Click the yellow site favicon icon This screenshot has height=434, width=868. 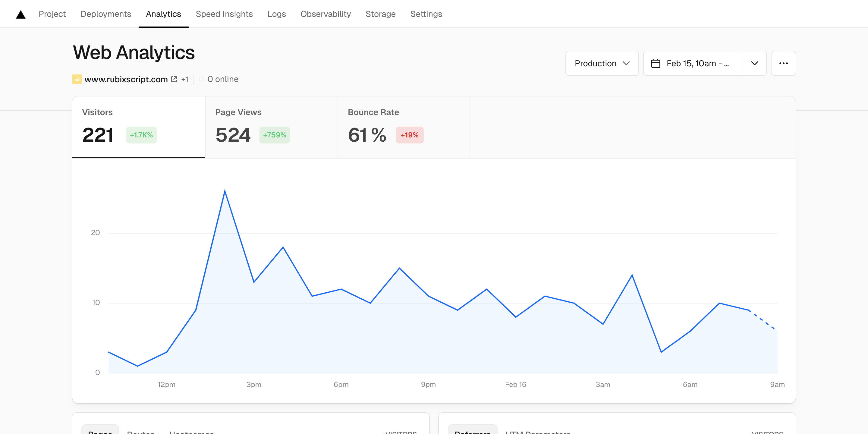(x=77, y=79)
